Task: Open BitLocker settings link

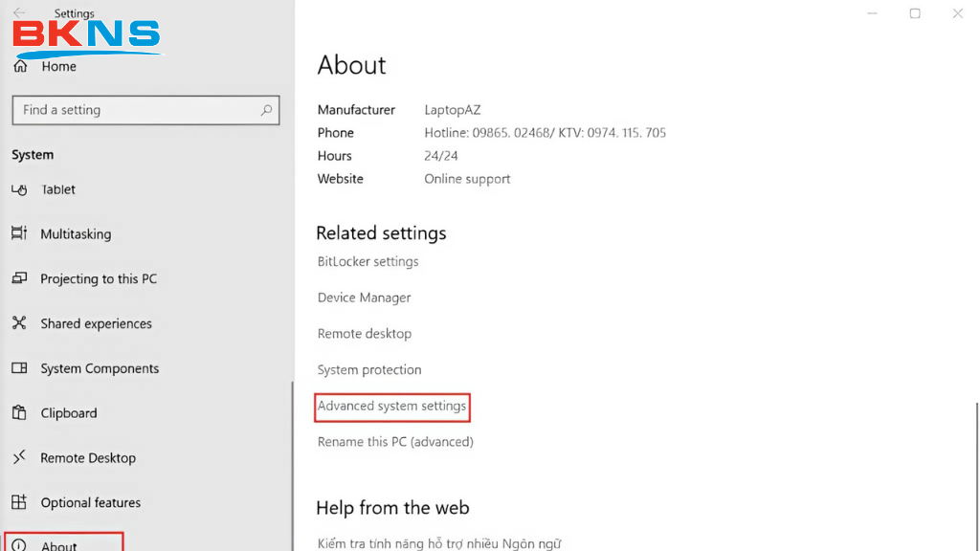Action: [367, 261]
